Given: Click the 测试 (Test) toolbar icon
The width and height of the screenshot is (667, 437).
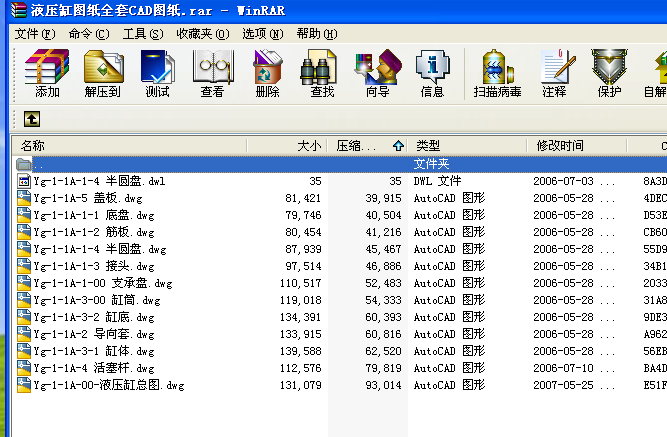Looking at the screenshot, I should click(157, 66).
